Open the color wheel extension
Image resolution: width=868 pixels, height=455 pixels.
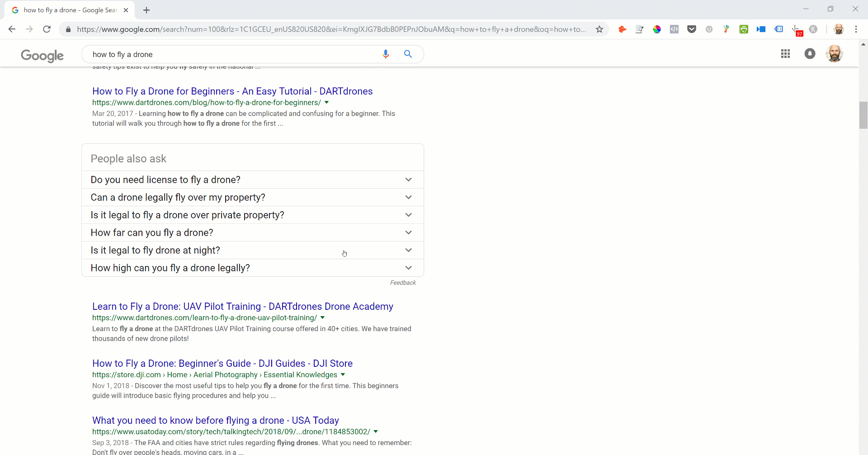[657, 29]
